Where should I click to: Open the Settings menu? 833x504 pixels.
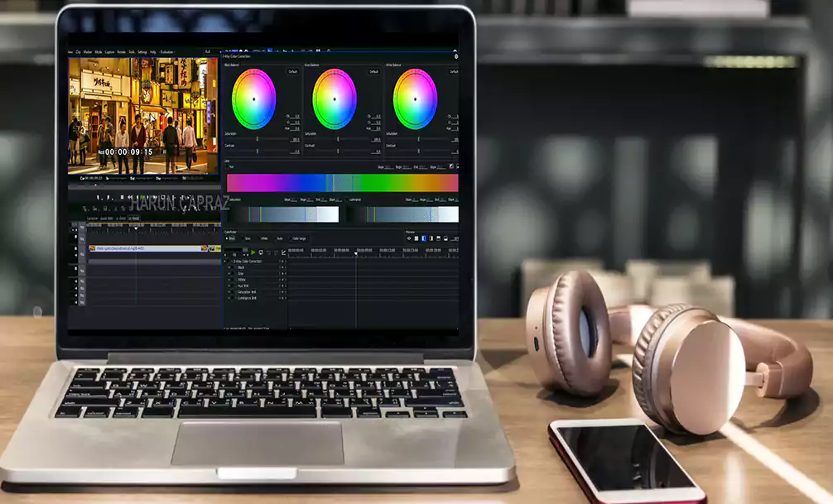pos(142,51)
